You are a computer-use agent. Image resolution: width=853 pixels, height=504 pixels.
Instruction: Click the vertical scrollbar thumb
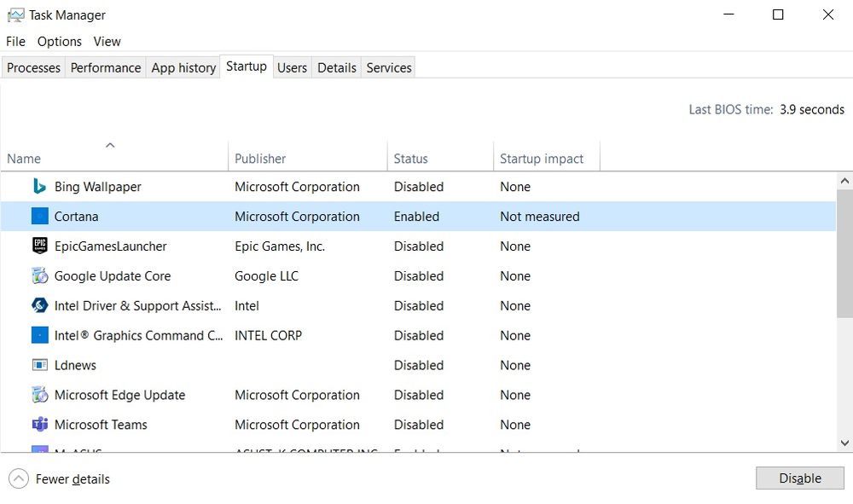tap(844, 253)
